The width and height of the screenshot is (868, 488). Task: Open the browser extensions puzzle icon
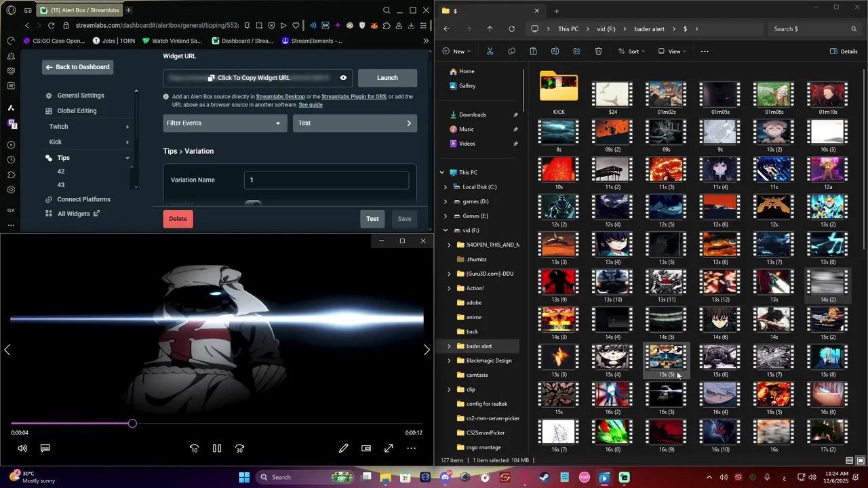pyautogui.click(x=387, y=26)
